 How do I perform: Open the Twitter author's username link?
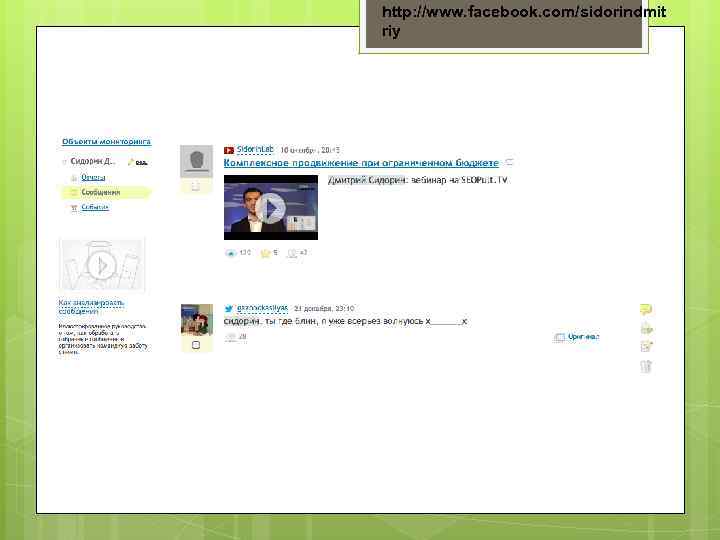click(262, 308)
